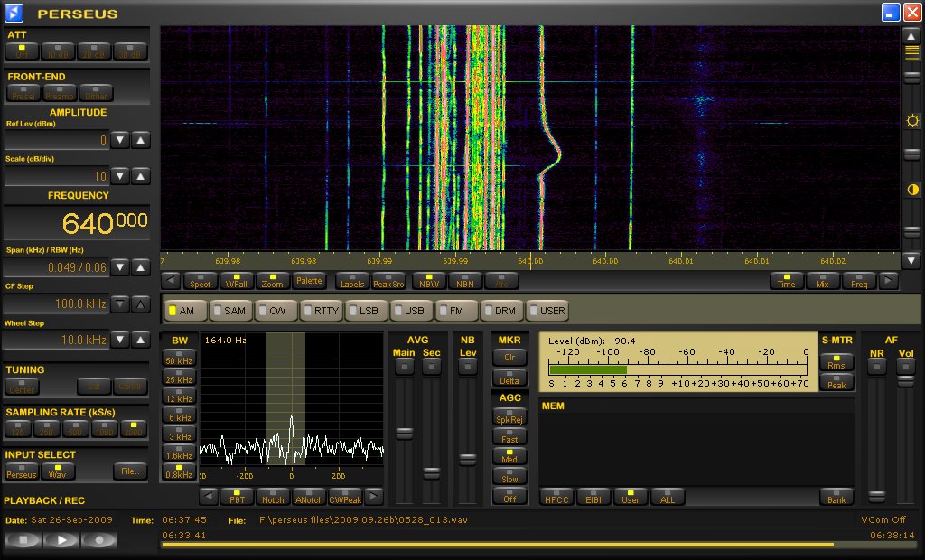The height and width of the screenshot is (560, 925).
Task: Toggle the NBW noise blanker
Action: click(x=429, y=281)
